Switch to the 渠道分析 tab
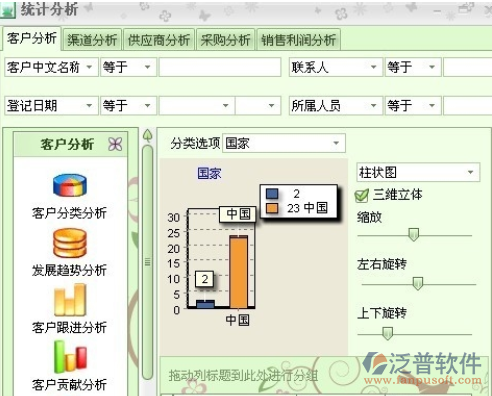The image size is (492, 396). point(92,40)
